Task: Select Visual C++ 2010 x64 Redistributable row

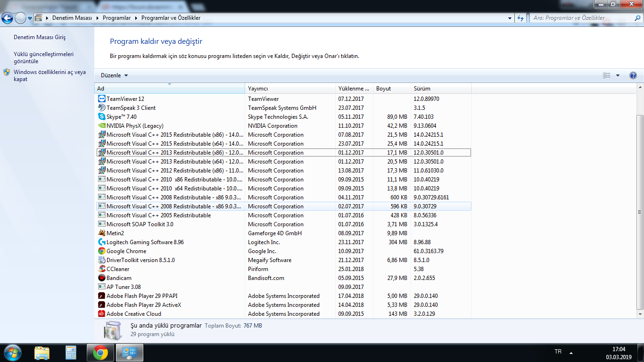Action: click(284, 189)
